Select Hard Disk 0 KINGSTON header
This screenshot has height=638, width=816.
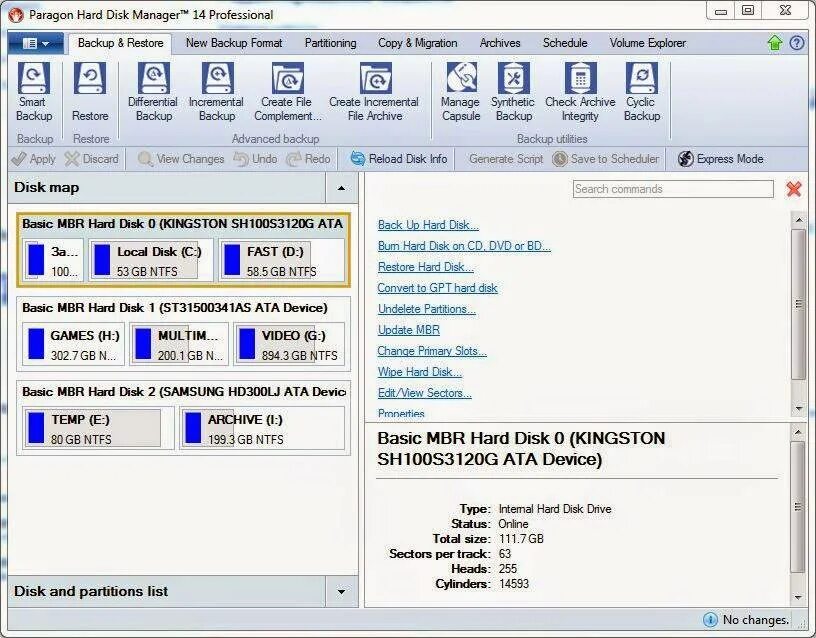(x=182, y=224)
